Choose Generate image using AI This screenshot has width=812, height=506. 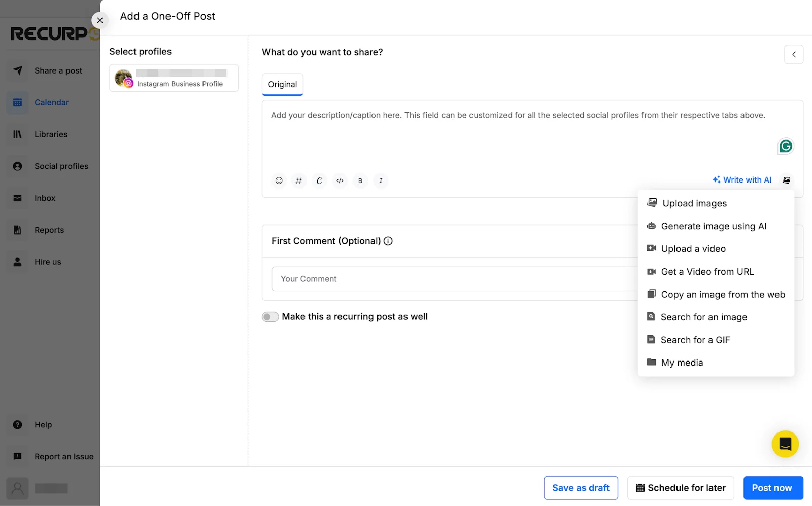point(714,226)
